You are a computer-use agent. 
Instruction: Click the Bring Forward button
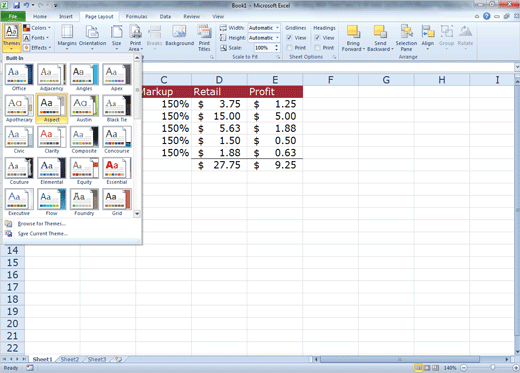click(353, 38)
